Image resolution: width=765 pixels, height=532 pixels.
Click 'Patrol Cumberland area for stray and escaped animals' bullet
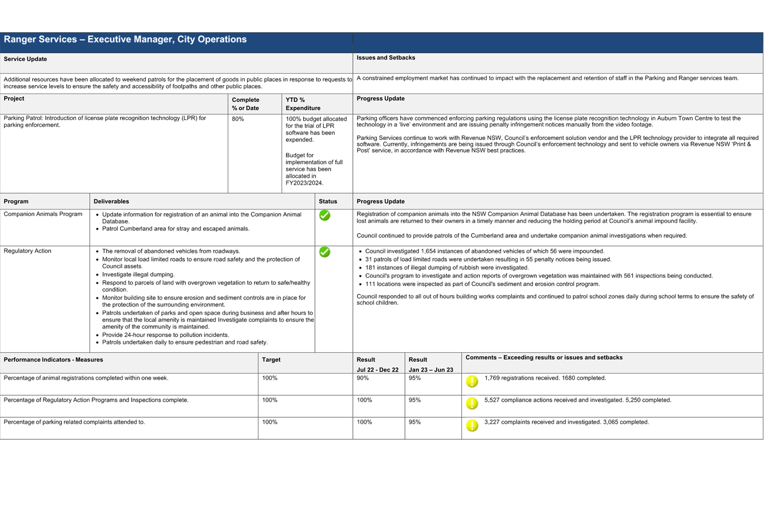pyautogui.click(x=176, y=229)
